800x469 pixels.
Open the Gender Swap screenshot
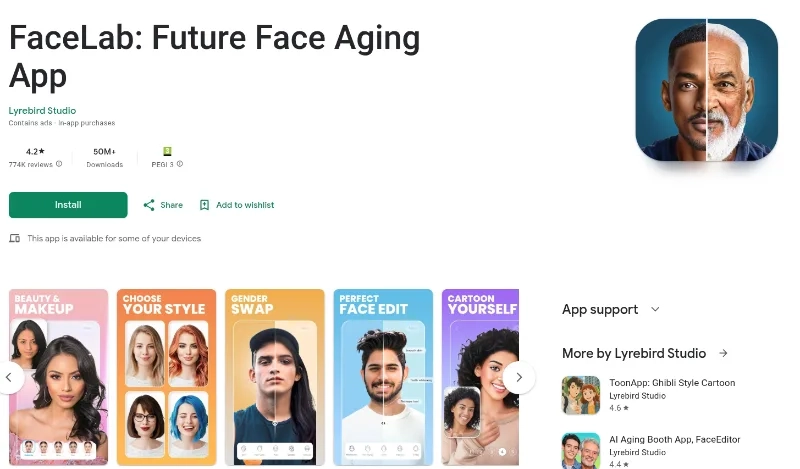tap(274, 377)
